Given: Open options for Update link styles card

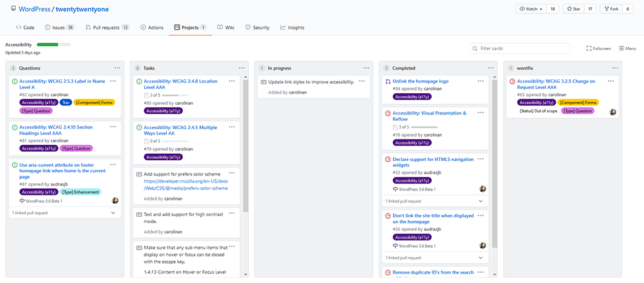Looking at the screenshot, I should click(x=362, y=81).
